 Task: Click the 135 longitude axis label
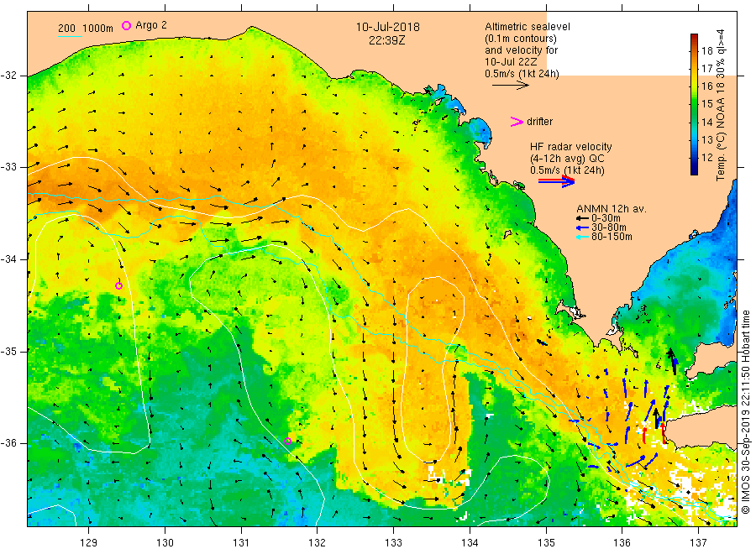546,543
